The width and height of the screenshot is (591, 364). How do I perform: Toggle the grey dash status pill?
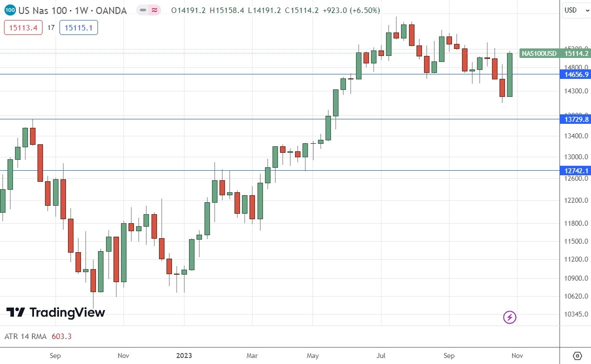point(142,10)
